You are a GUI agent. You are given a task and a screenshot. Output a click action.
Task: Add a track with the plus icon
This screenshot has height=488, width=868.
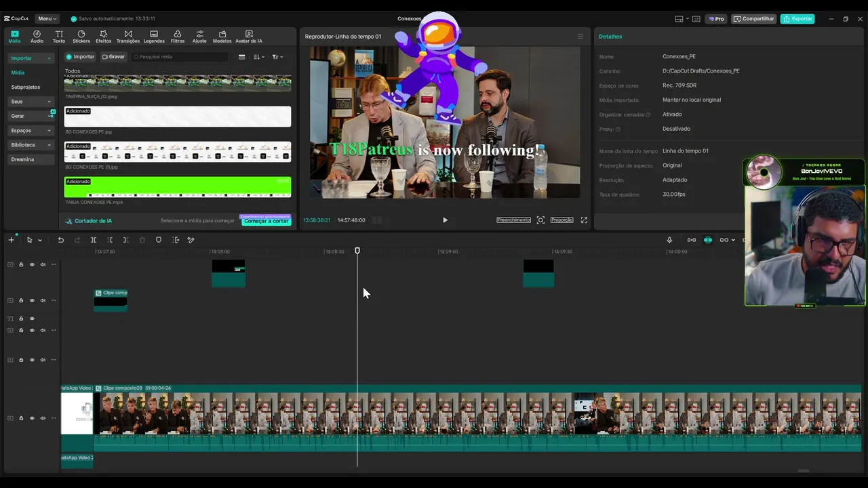coord(11,240)
